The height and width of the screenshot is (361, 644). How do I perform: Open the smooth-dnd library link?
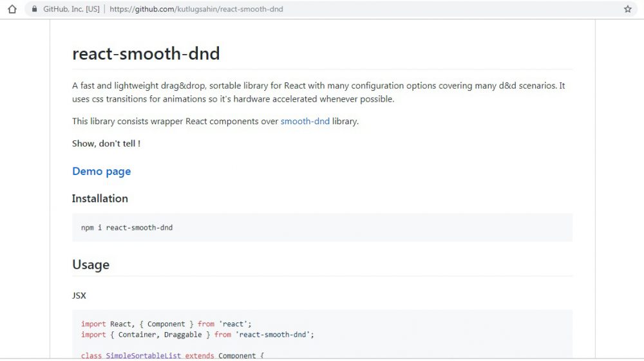click(x=305, y=121)
